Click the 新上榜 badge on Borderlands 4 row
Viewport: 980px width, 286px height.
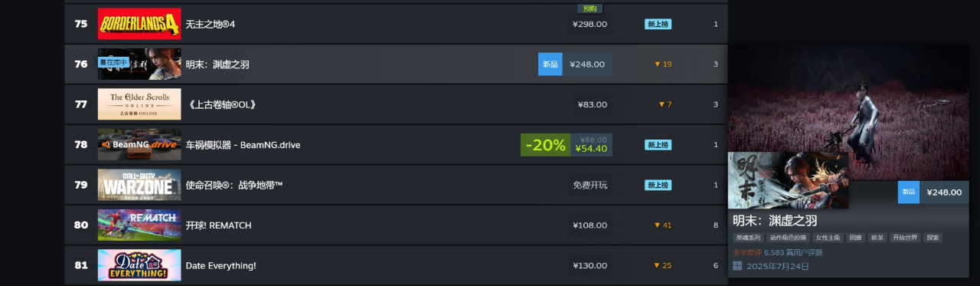658,24
